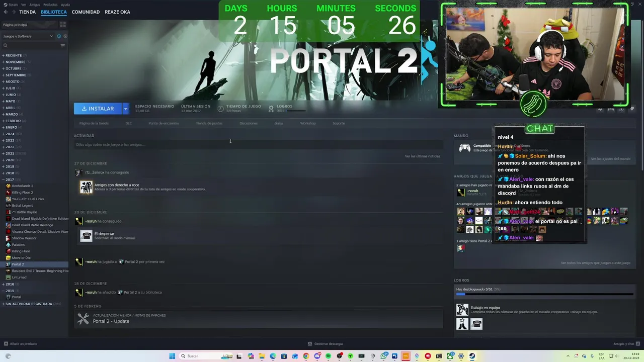Viewport: 644px width, 362px height.
Task: Click the Añadir un producto plus icon
Action: tap(6, 344)
